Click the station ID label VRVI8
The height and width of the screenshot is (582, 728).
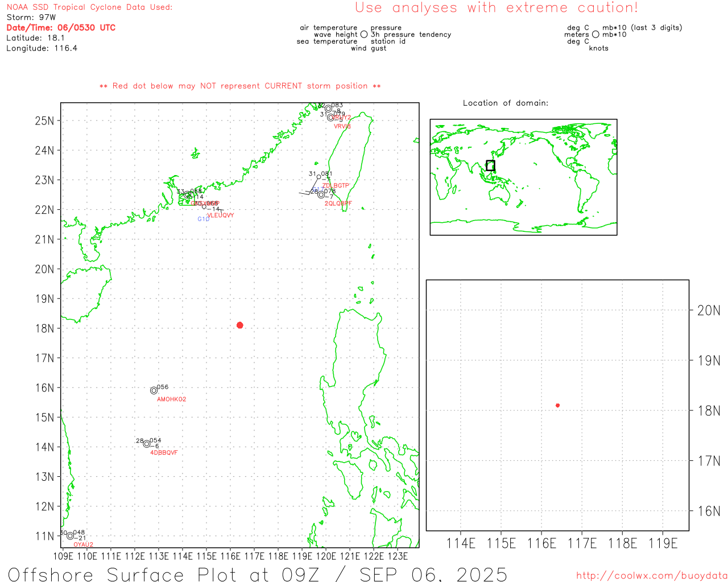[342, 126]
